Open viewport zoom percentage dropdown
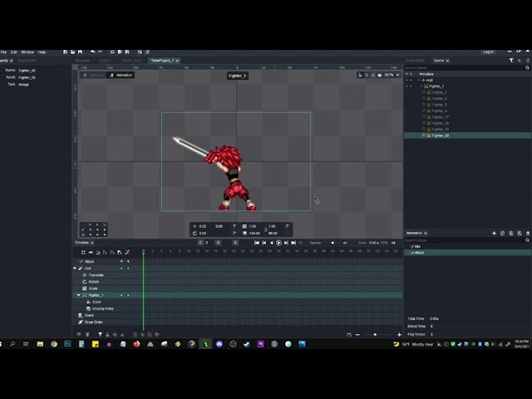Image resolution: width=532 pixels, height=399 pixels. coord(397,75)
